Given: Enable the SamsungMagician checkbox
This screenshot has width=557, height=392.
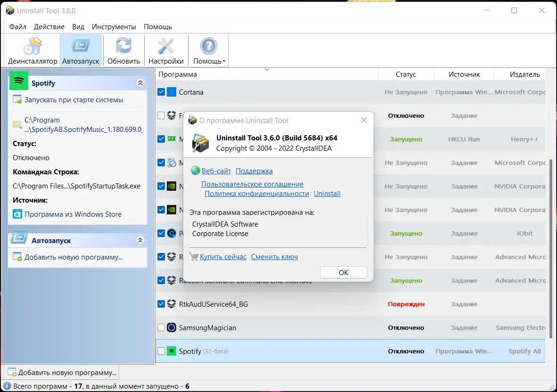Looking at the screenshot, I should [x=161, y=327].
